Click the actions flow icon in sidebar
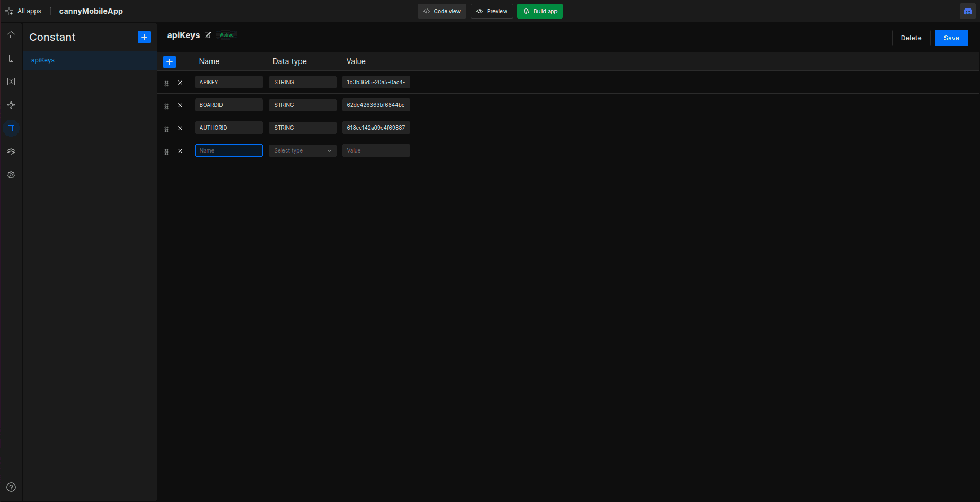Image resolution: width=980 pixels, height=502 pixels. point(11,105)
